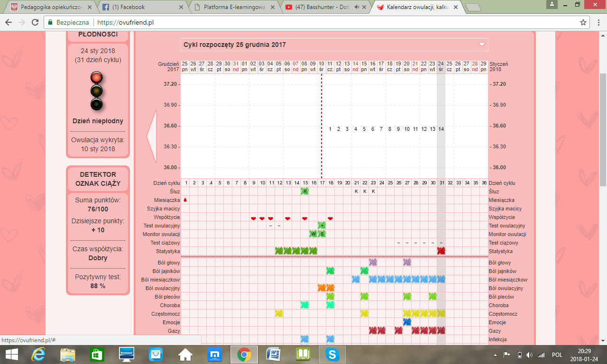Click the red Statystyka marker on day 31

441,251
